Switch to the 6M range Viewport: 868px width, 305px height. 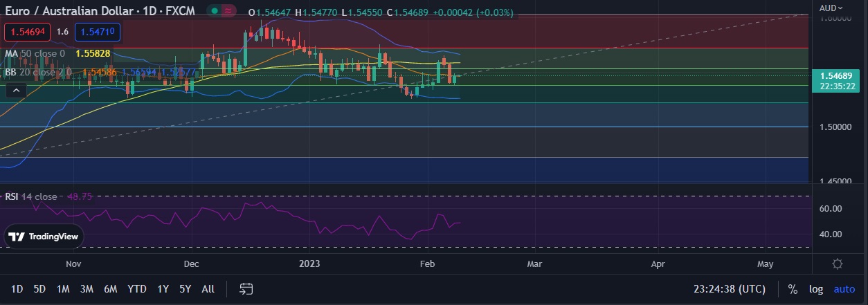pyautogui.click(x=110, y=288)
